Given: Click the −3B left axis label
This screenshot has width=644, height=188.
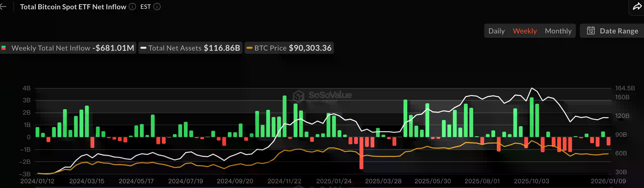Looking at the screenshot, I should [x=25, y=174].
